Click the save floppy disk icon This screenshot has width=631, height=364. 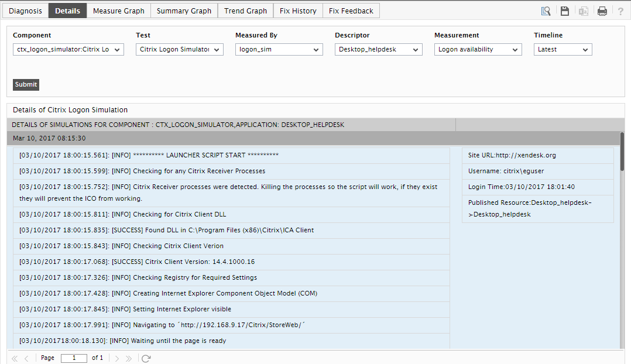565,11
